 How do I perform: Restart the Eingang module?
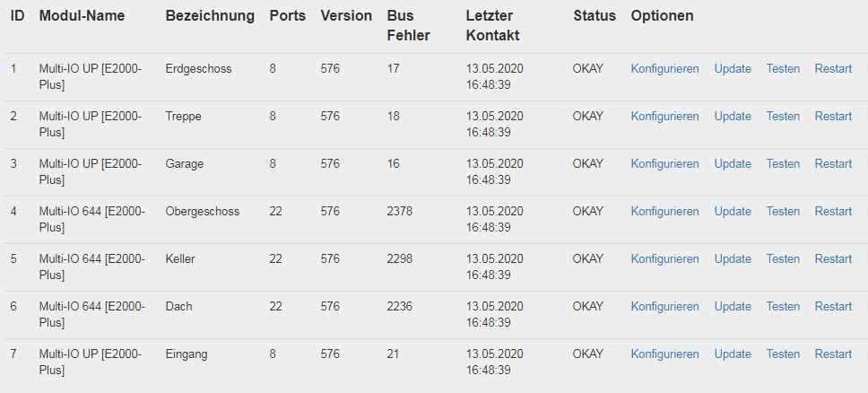click(833, 354)
